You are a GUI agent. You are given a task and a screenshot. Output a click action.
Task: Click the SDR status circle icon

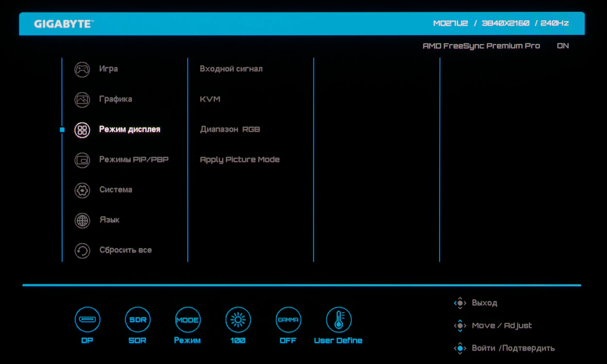(x=138, y=319)
